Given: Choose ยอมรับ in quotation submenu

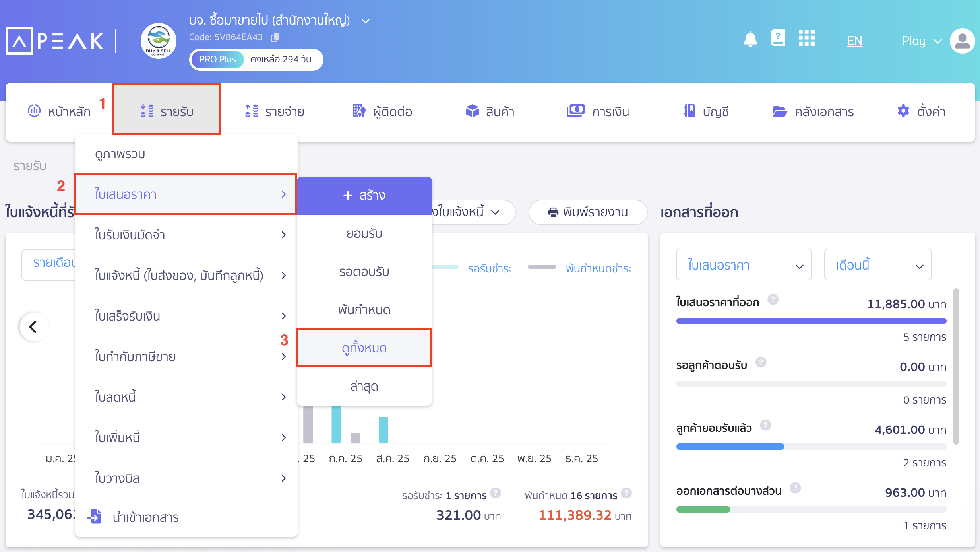Looking at the screenshot, I should (364, 233).
